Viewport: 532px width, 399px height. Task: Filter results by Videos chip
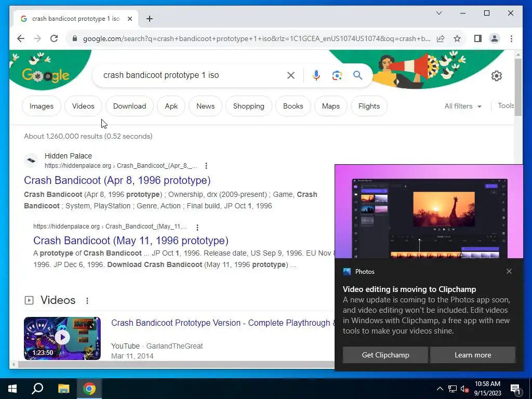(83, 106)
